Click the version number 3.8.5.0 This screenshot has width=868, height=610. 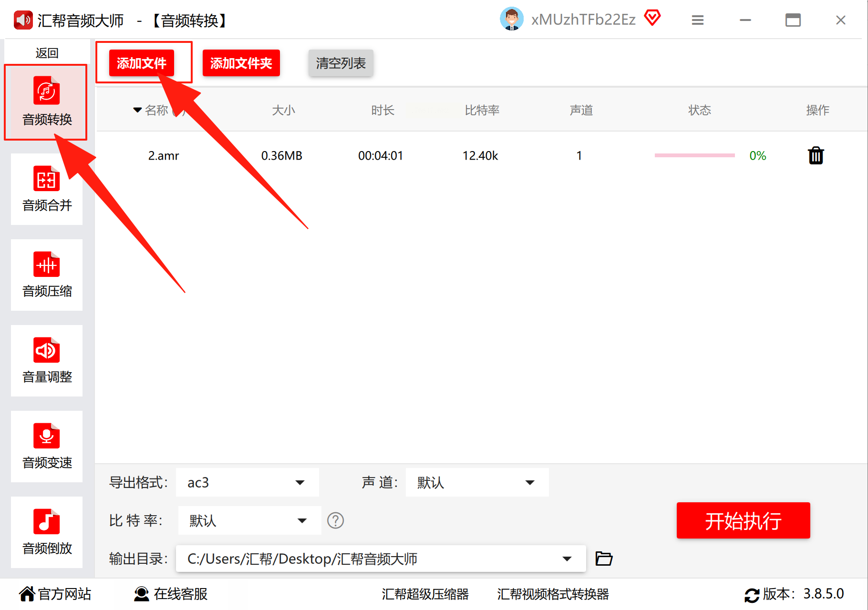click(824, 594)
